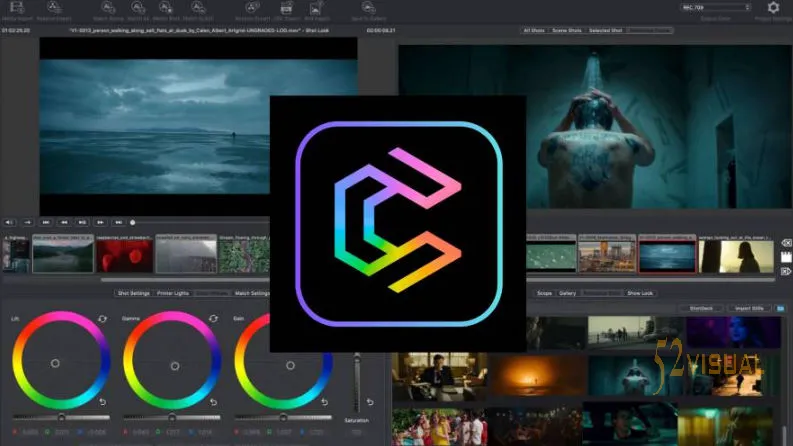Step forward one frame
Screen dimensions: 793x446
point(100,222)
